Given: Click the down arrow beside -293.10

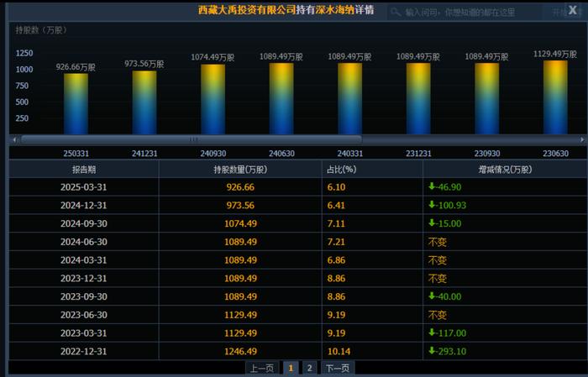Looking at the screenshot, I should (432, 351).
